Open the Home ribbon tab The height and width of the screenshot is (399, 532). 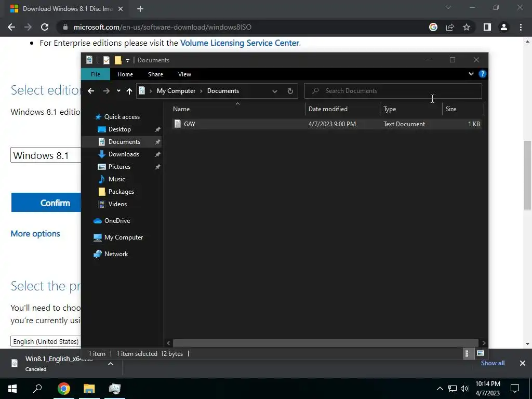pyautogui.click(x=125, y=74)
